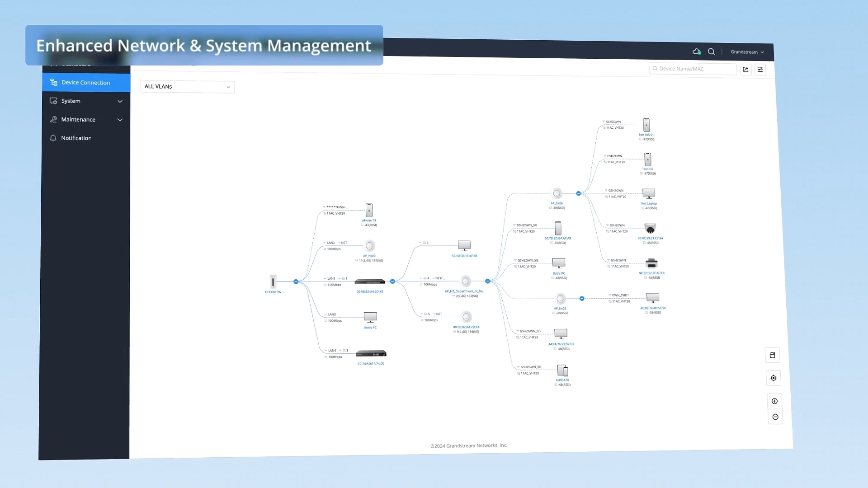
Task: Collapse the switch 00:0B:82:A4:2D:48 branch
Action: pyautogui.click(x=392, y=282)
